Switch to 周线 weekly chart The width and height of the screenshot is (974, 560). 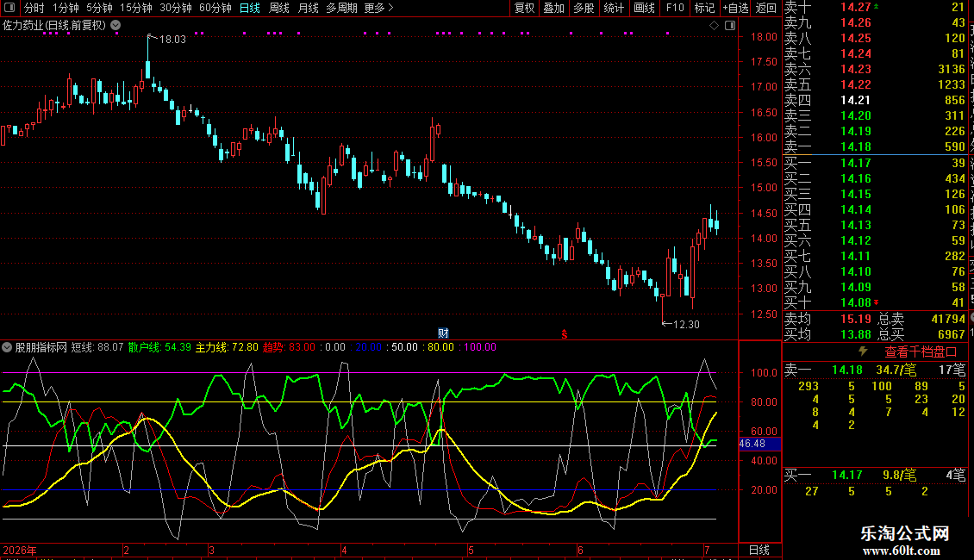click(x=279, y=8)
